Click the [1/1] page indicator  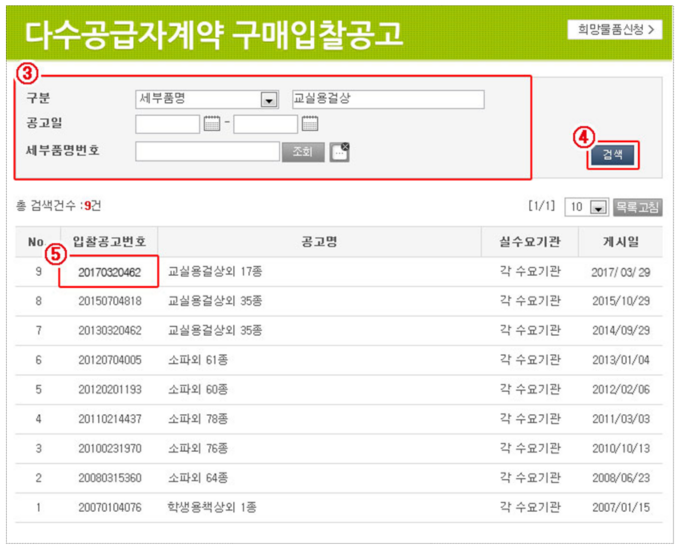[x=542, y=206]
